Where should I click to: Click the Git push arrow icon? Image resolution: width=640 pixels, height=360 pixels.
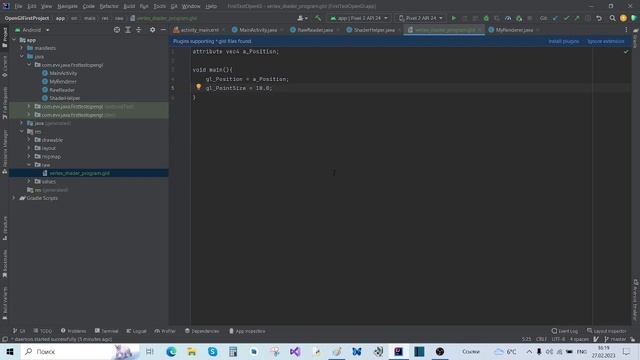[577, 18]
